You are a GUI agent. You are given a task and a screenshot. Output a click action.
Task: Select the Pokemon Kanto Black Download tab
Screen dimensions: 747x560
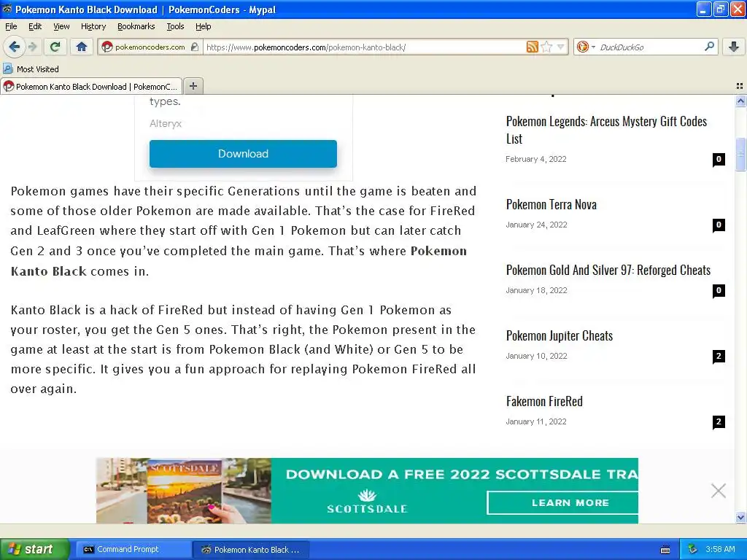coord(91,86)
